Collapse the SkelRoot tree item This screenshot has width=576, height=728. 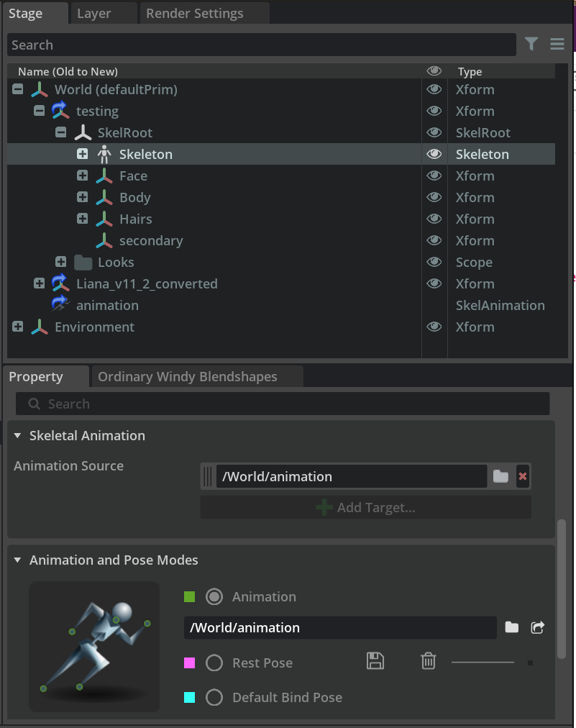[x=61, y=132]
